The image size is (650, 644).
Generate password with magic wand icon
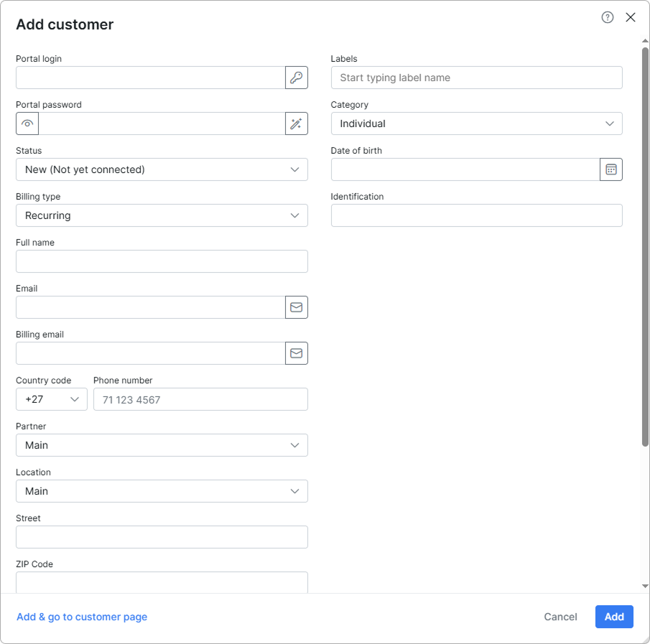pyautogui.click(x=297, y=123)
